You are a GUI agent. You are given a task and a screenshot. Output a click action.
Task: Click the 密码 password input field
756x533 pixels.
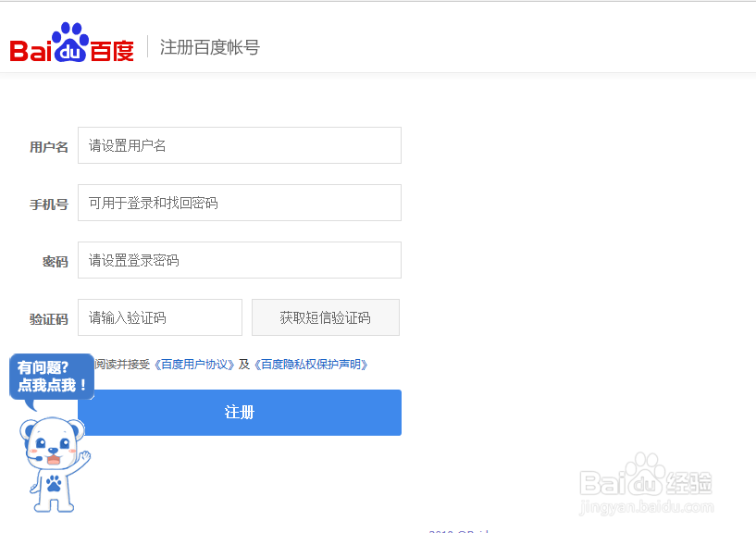tap(240, 260)
